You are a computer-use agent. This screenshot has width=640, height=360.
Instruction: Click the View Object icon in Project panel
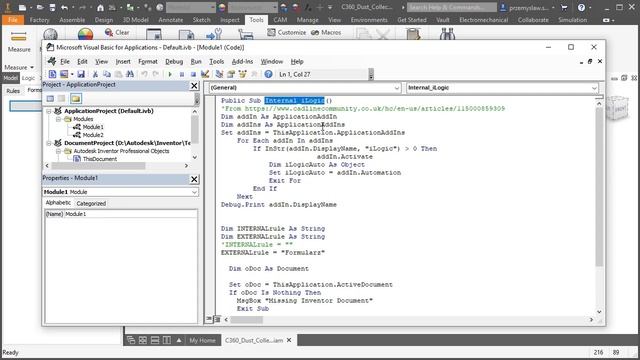coord(61,98)
